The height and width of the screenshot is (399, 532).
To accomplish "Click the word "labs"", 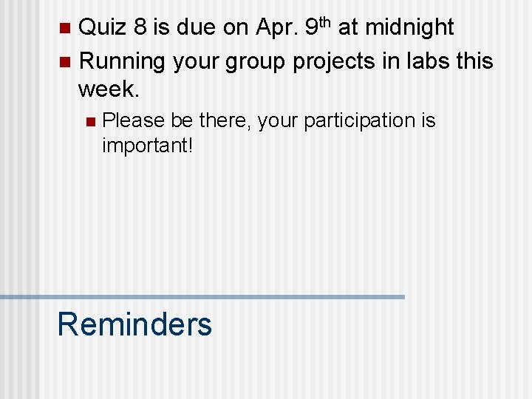I will pyautogui.click(x=428, y=61).
